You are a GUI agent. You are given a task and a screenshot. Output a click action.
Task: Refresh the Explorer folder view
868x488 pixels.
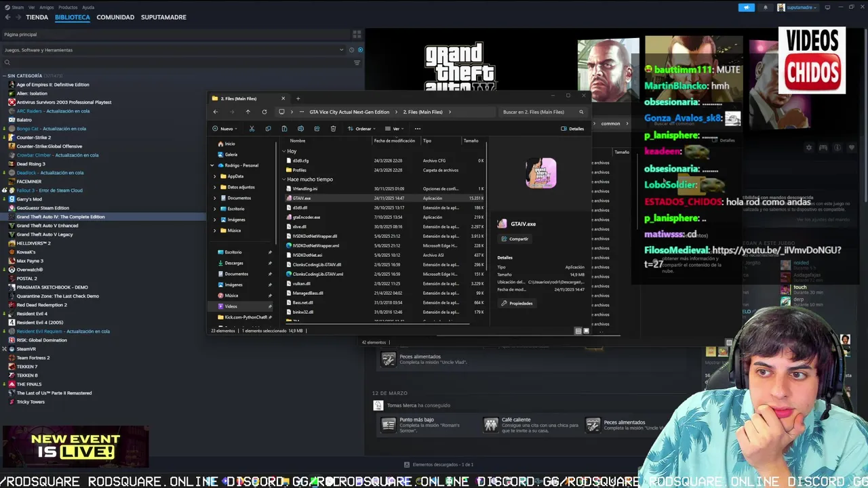264,112
